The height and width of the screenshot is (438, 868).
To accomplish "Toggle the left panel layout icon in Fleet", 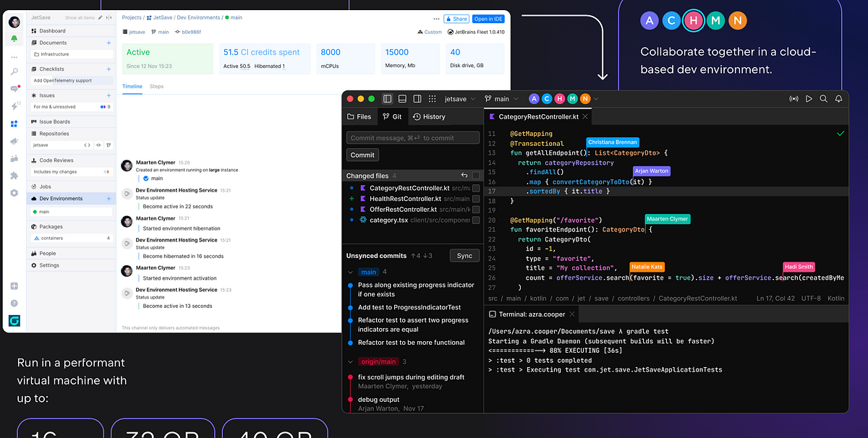I will (x=387, y=98).
